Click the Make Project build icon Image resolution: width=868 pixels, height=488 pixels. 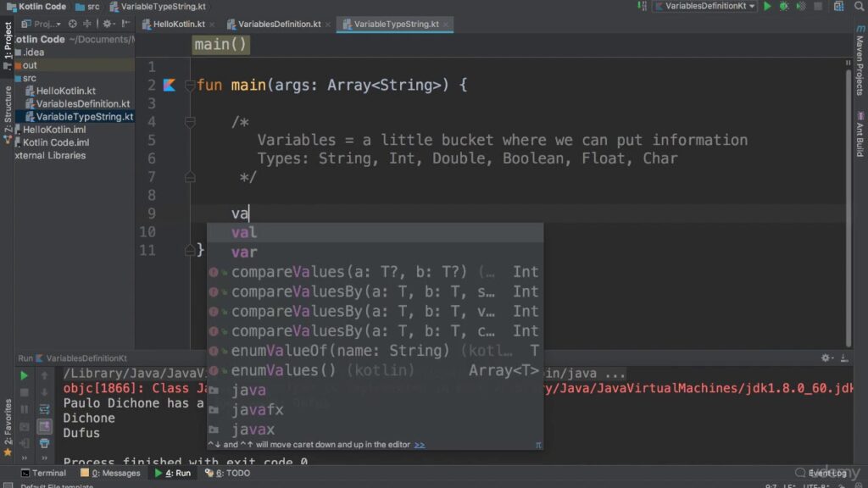[x=643, y=6]
